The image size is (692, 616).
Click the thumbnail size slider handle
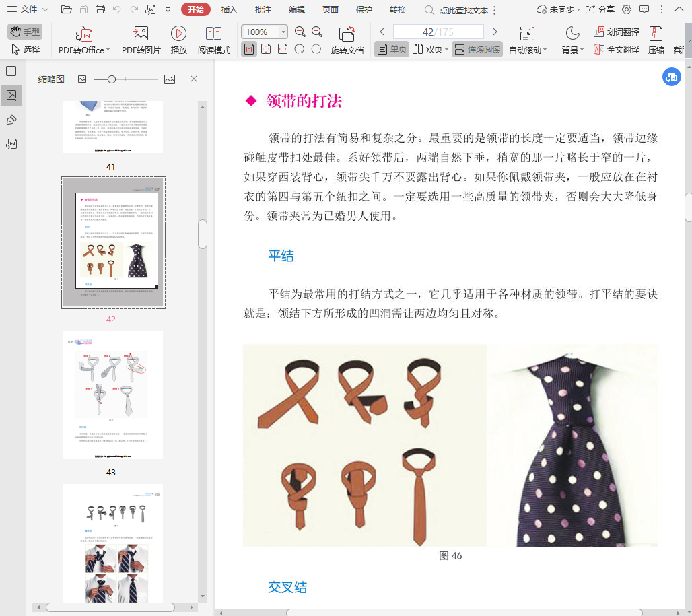point(112,79)
